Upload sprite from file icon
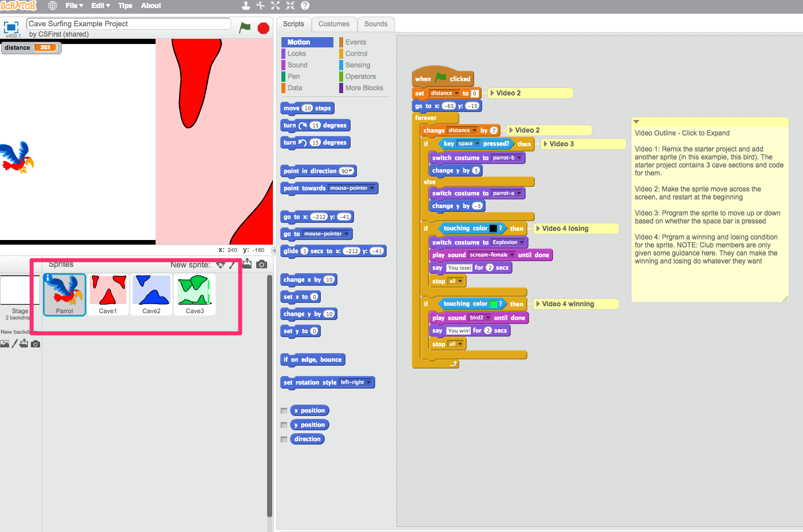The image size is (803, 532). (x=247, y=263)
